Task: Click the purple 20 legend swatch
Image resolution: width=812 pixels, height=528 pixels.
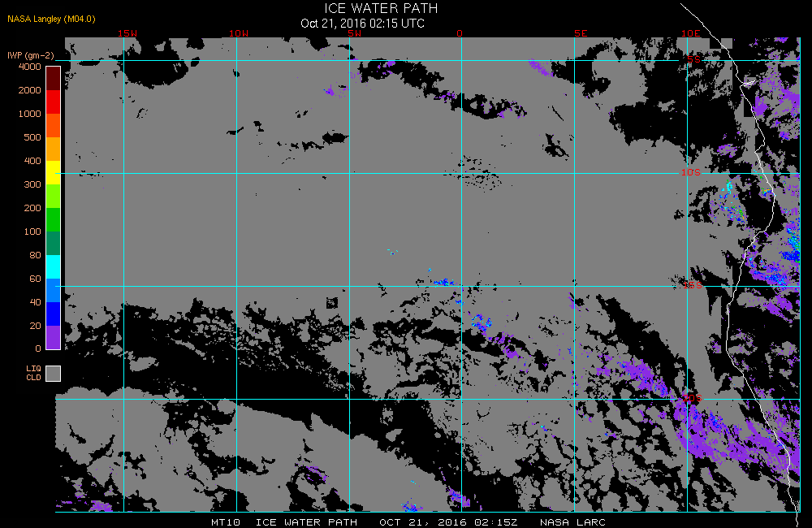Action: (x=54, y=337)
